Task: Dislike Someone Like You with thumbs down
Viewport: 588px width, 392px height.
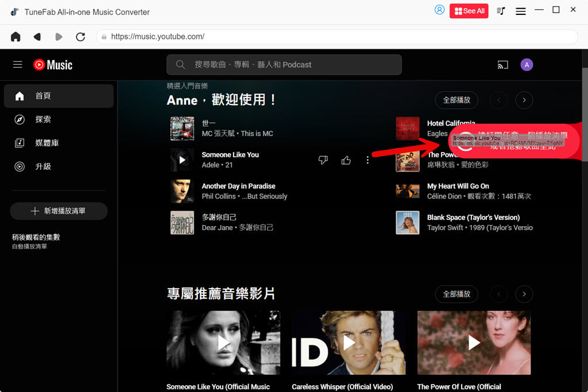Action: point(323,160)
